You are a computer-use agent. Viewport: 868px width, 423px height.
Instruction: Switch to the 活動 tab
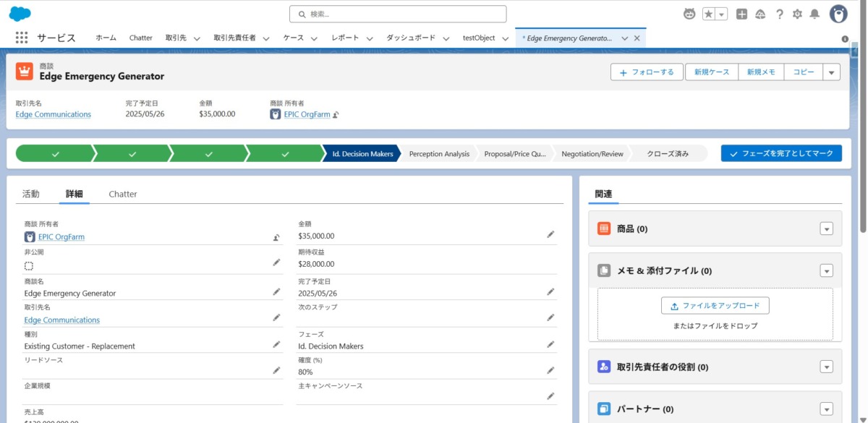(30, 194)
